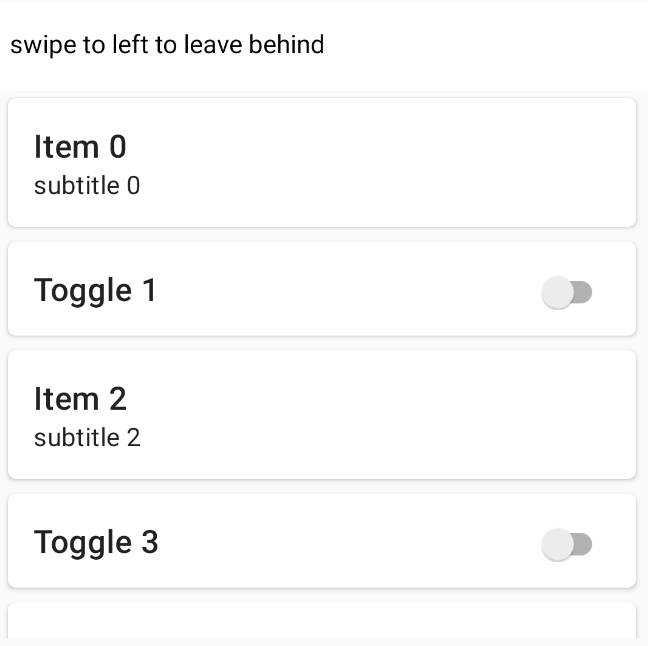Tap the blank right side of the Item 2 card
Viewport: 648px width, 646px height.
(500, 415)
